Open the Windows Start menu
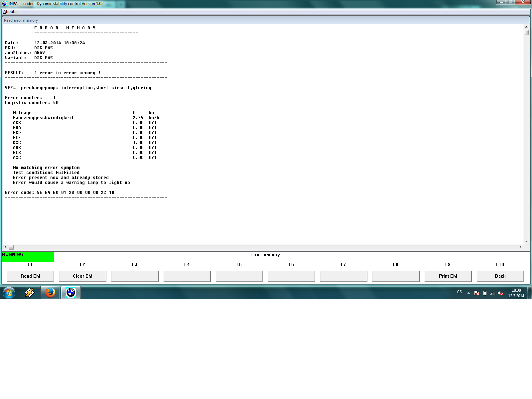This screenshot has width=532, height=399. tap(9, 293)
